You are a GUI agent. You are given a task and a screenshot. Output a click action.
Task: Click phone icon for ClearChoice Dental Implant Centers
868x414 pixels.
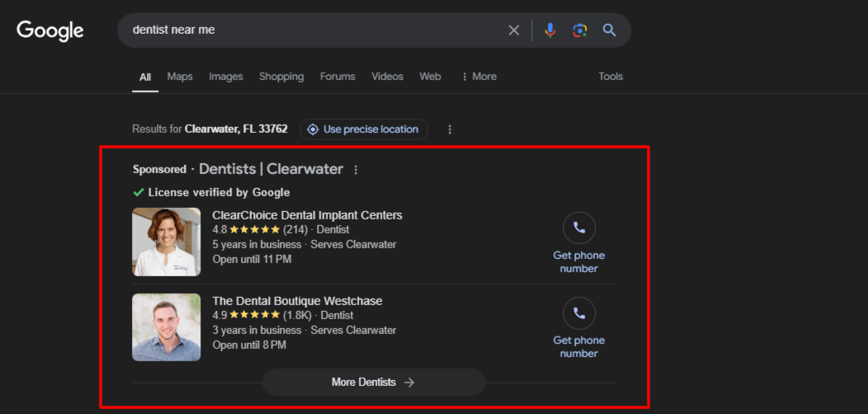pyautogui.click(x=579, y=228)
